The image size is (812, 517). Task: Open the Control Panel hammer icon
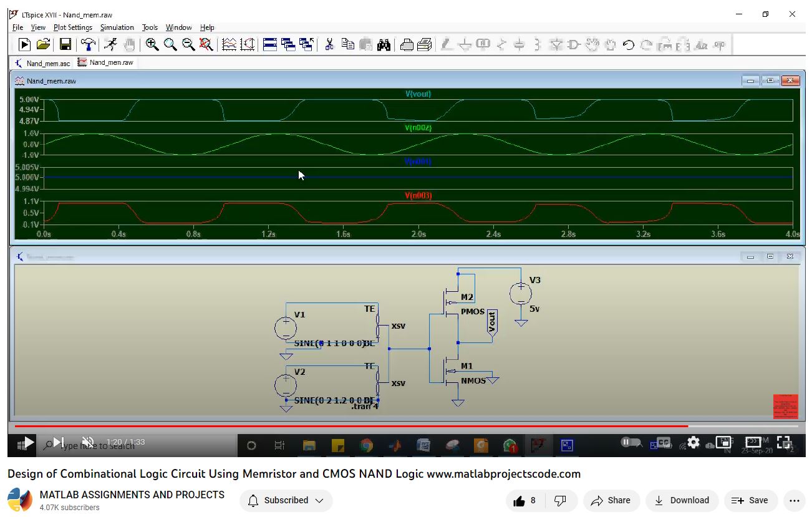pyautogui.click(x=88, y=44)
